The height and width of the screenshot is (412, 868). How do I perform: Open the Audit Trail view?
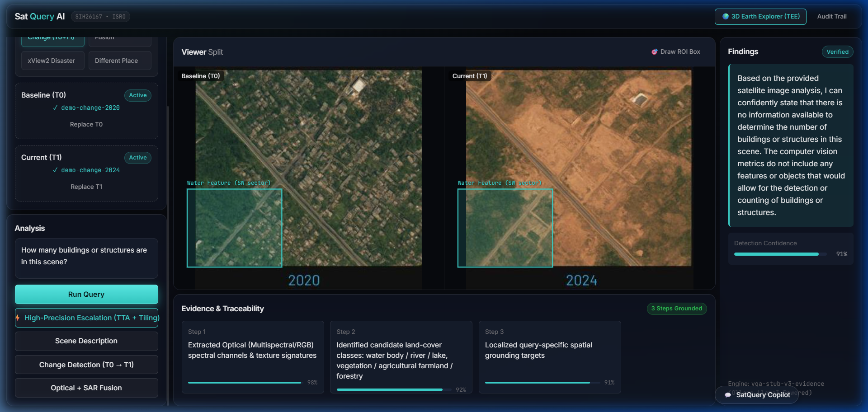[832, 16]
